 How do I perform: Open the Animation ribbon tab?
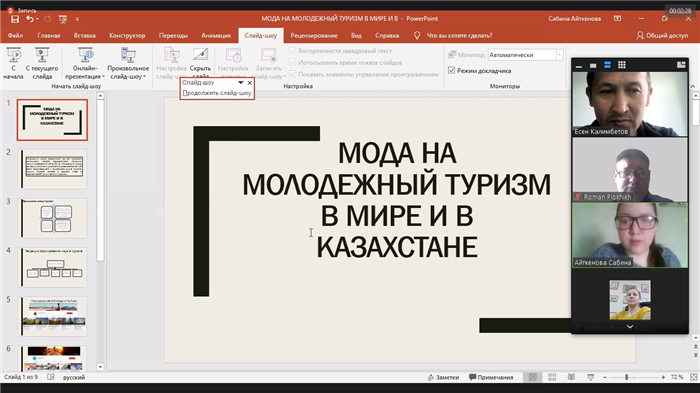point(216,35)
